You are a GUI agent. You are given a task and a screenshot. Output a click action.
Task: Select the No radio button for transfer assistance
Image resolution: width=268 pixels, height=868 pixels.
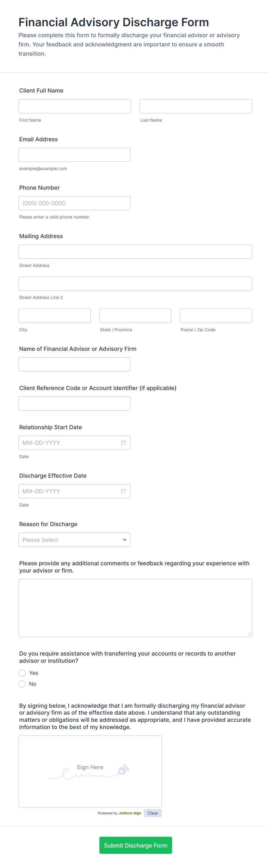[x=22, y=684]
